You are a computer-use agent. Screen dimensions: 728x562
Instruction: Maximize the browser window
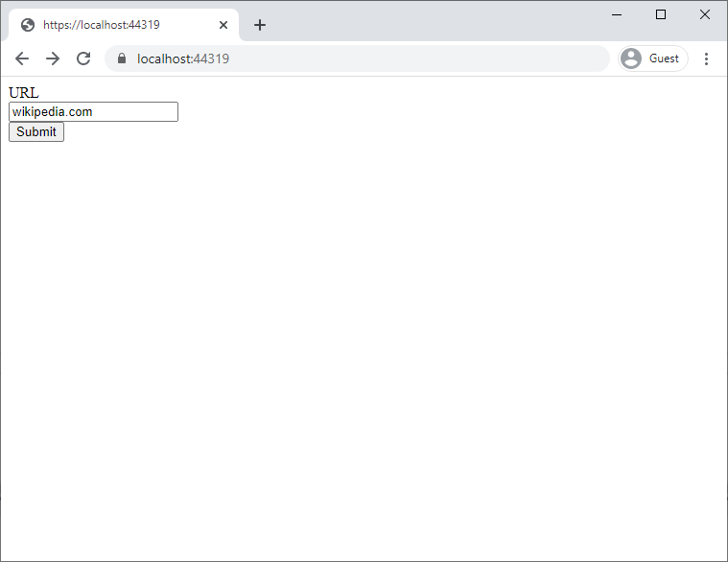tap(661, 14)
